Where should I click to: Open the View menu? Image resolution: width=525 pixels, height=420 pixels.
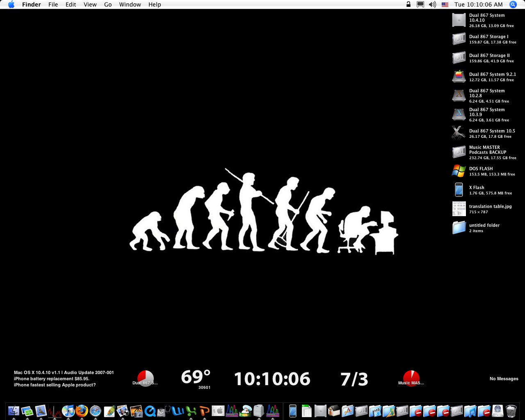(x=90, y=5)
